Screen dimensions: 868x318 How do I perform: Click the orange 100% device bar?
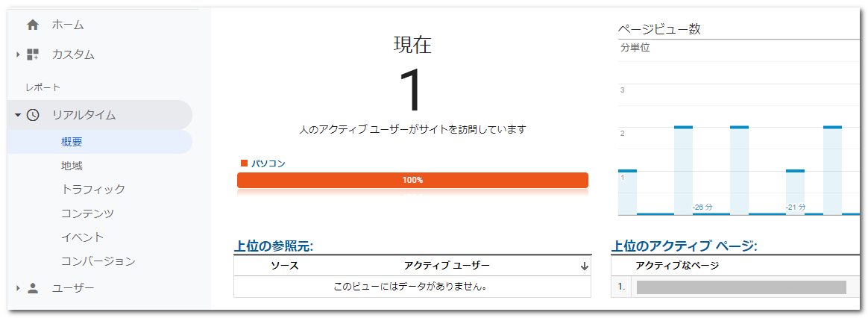(412, 180)
